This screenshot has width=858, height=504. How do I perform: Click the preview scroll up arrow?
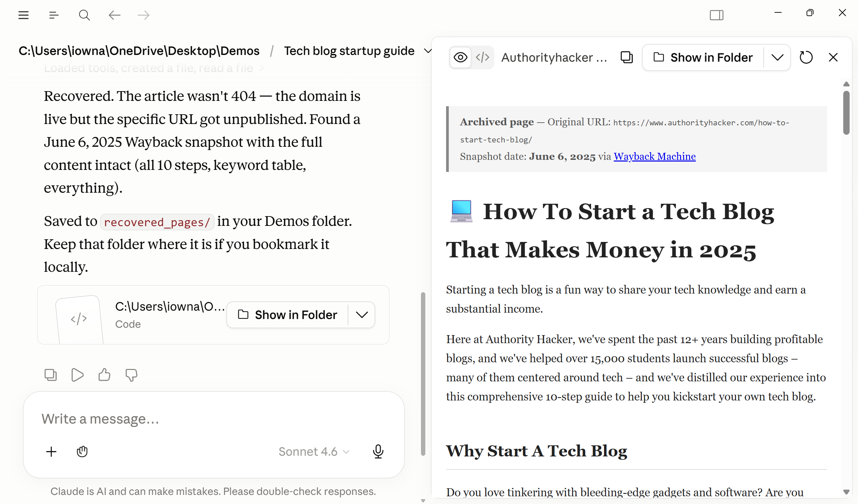click(x=846, y=84)
